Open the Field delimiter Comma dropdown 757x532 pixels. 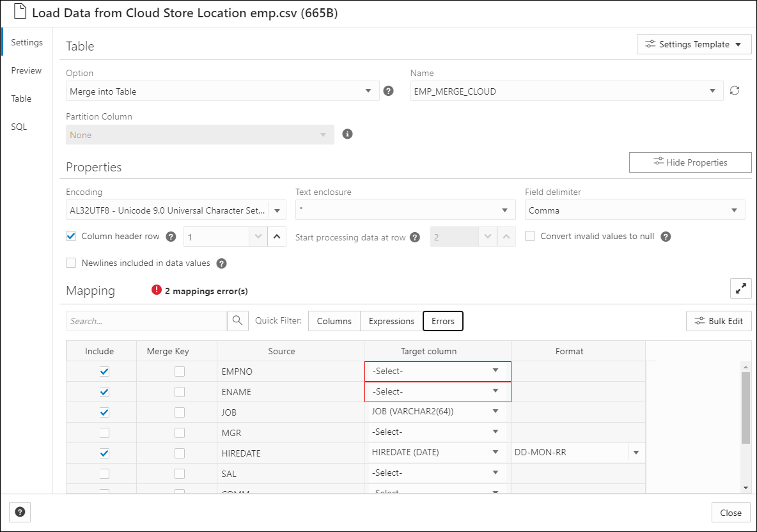tap(635, 210)
